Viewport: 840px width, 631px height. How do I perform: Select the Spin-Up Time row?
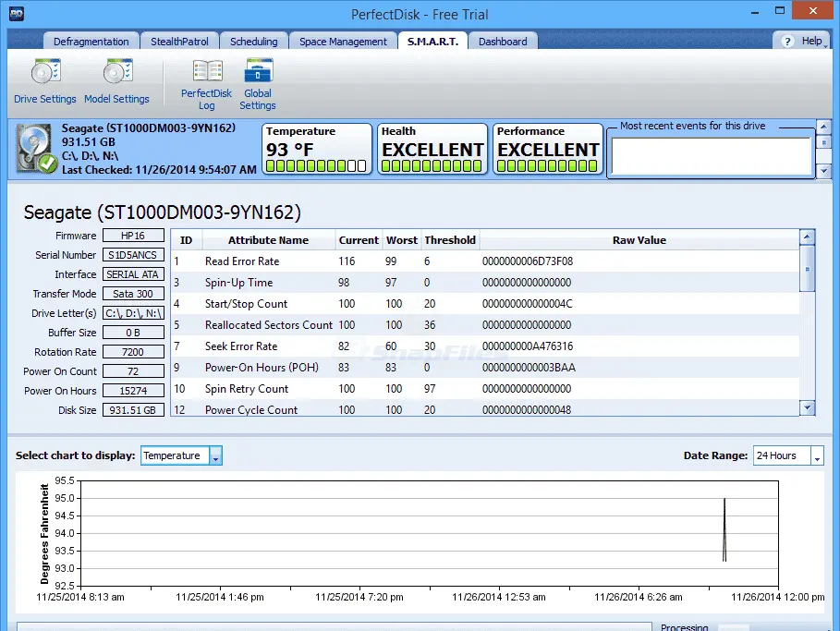(485, 283)
